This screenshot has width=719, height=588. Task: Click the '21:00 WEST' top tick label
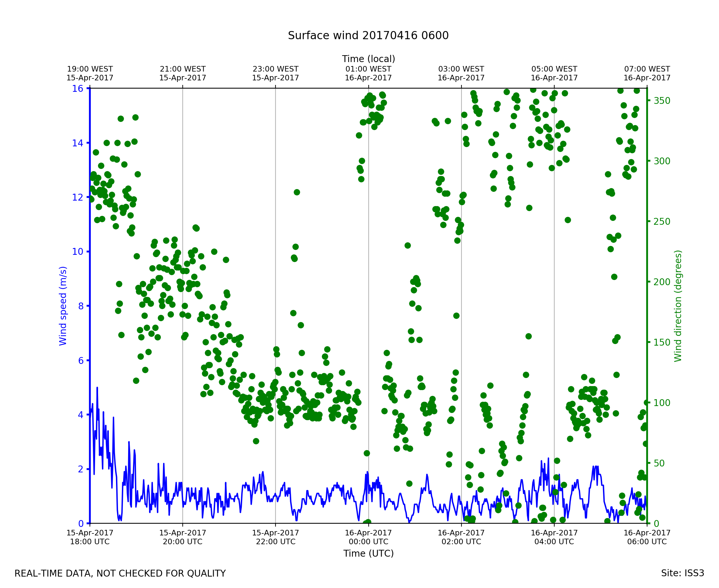(x=183, y=69)
